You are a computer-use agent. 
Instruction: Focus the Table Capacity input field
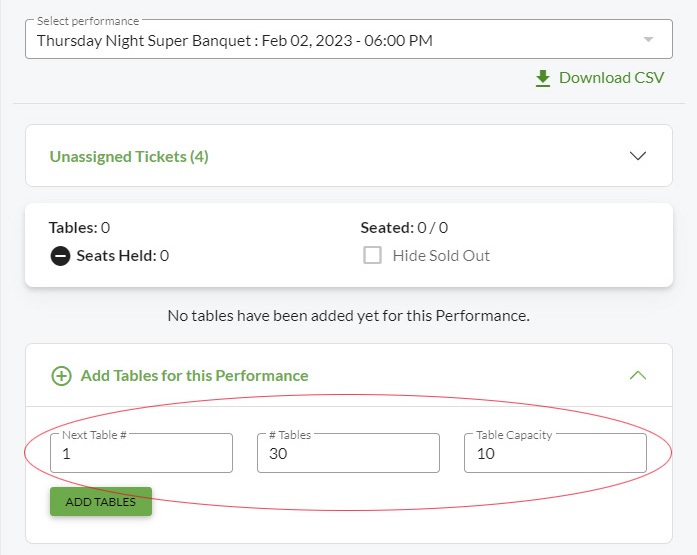coord(555,453)
